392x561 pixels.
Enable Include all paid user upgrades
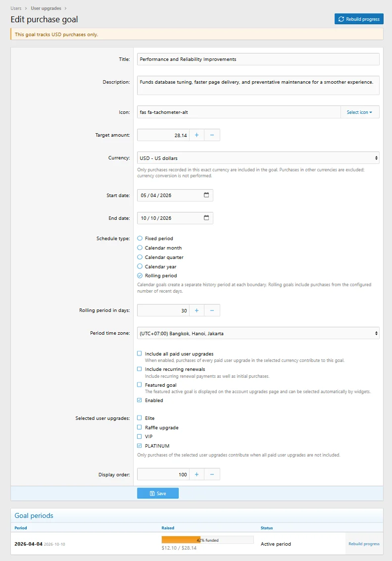tap(140, 354)
